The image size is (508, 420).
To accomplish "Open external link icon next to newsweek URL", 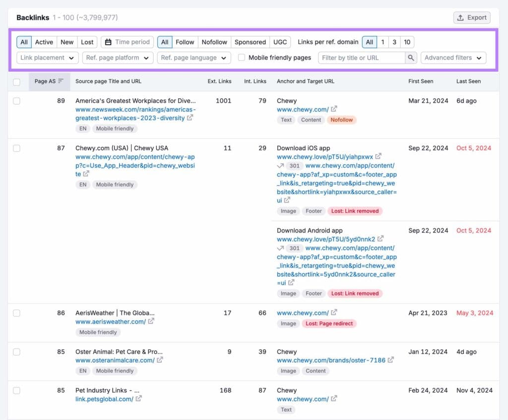I will [190, 118].
